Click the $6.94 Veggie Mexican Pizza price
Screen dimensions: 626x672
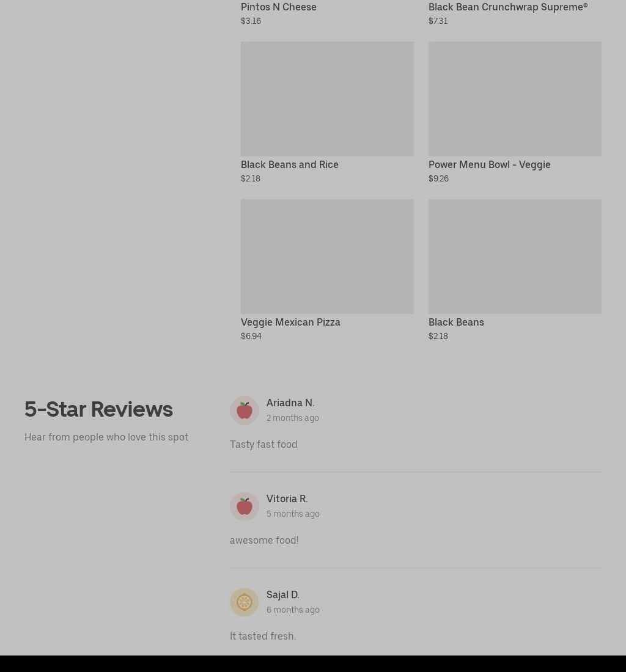tap(251, 337)
